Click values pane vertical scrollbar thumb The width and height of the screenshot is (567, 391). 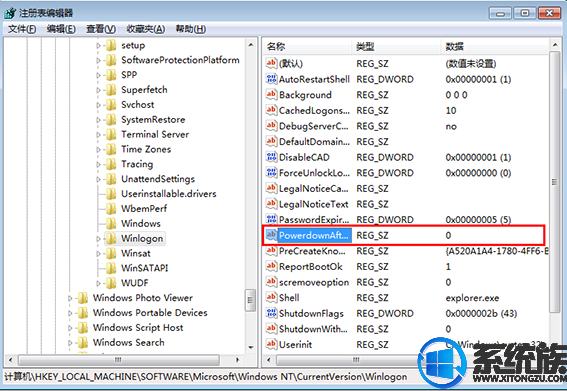[x=554, y=182]
